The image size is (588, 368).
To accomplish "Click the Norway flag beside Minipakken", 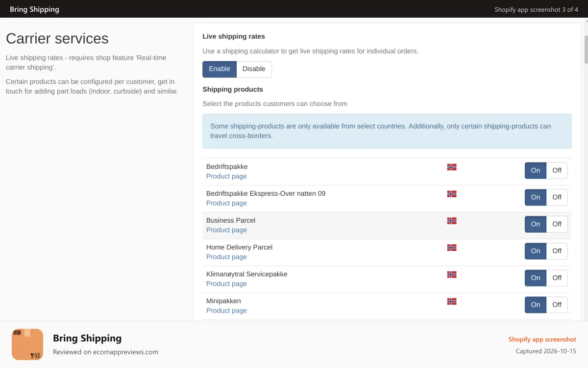I will [x=452, y=301].
